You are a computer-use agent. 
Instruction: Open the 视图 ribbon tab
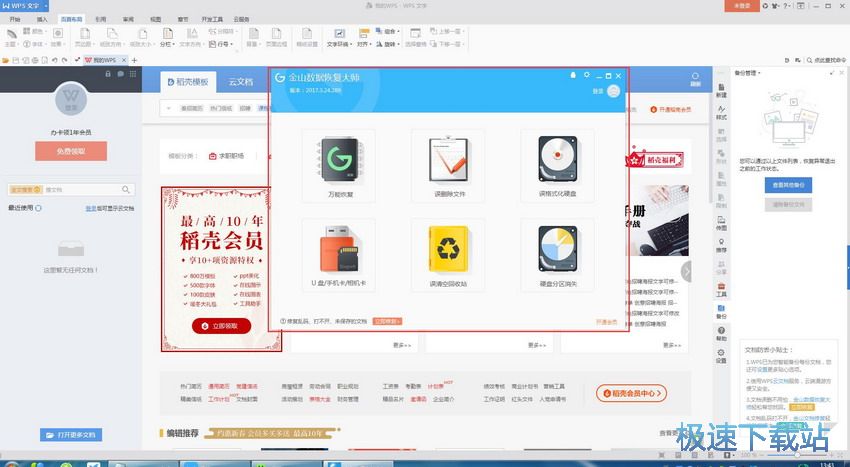coord(156,19)
